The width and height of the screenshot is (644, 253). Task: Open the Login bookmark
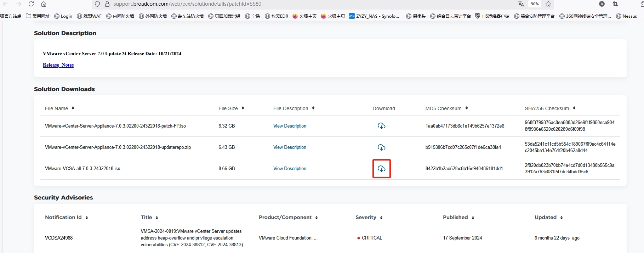coord(63,16)
